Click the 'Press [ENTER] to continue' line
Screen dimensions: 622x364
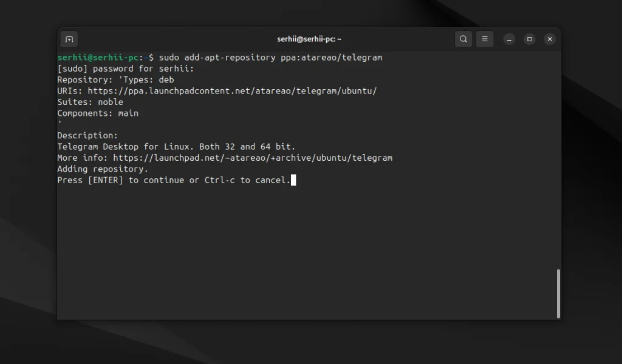pyautogui.click(x=174, y=180)
